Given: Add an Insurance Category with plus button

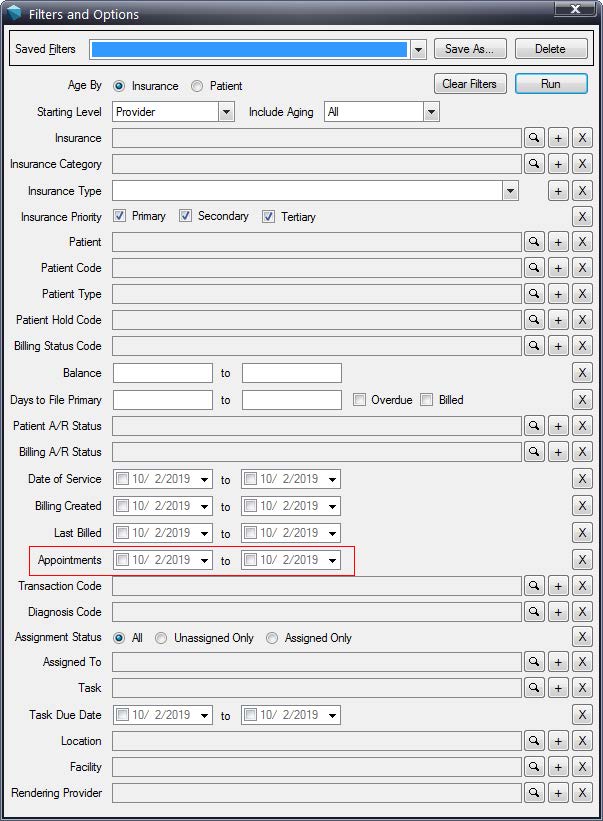Looking at the screenshot, I should (558, 164).
